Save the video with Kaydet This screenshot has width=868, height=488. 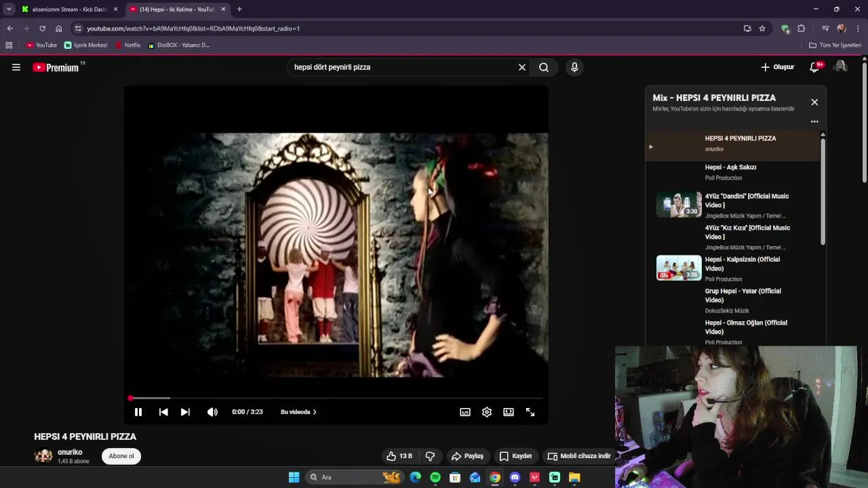(x=515, y=456)
